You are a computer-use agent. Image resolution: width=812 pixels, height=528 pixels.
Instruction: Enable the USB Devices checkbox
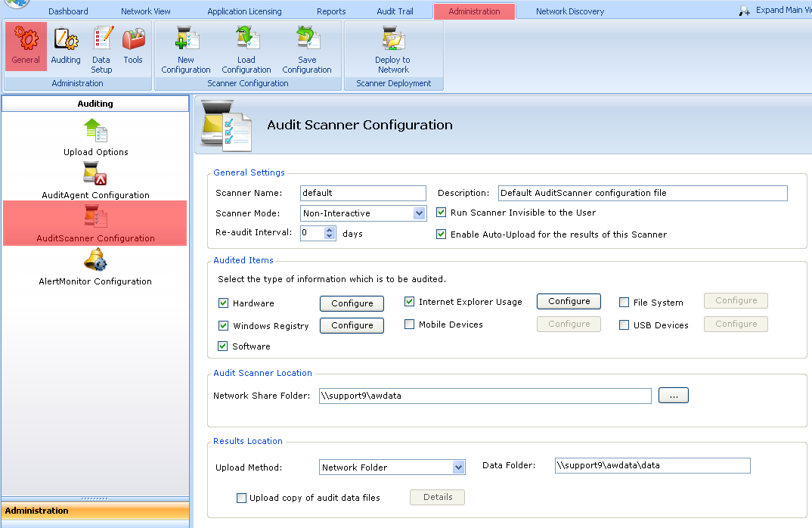624,325
